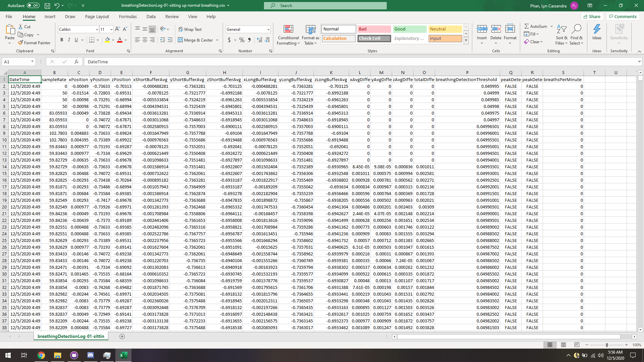
Task: Click the Share button
Action: [x=592, y=16]
